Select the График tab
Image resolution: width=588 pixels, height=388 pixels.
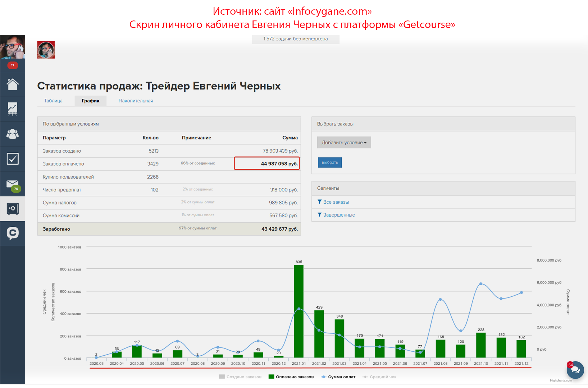coord(91,101)
